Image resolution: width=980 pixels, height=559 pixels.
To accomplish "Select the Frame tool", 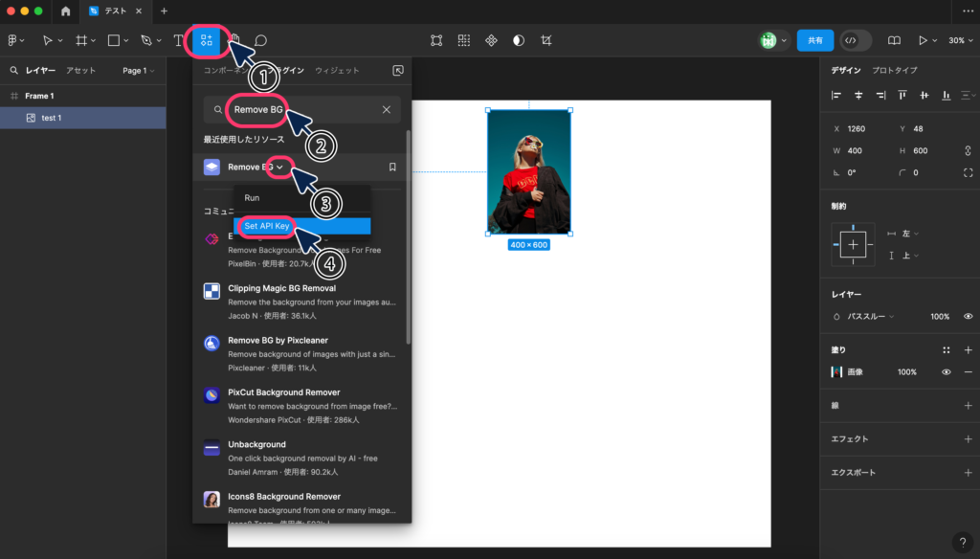I will coord(82,40).
